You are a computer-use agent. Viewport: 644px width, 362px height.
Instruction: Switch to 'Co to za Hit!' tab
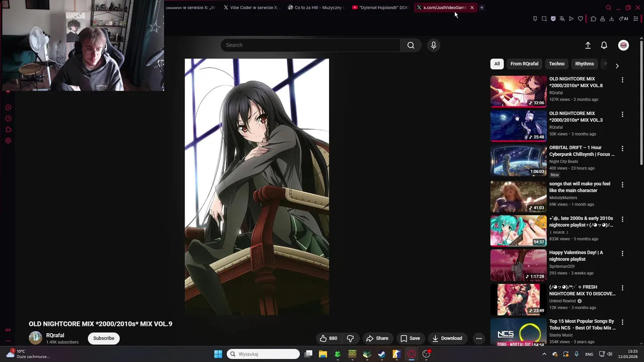(x=316, y=8)
